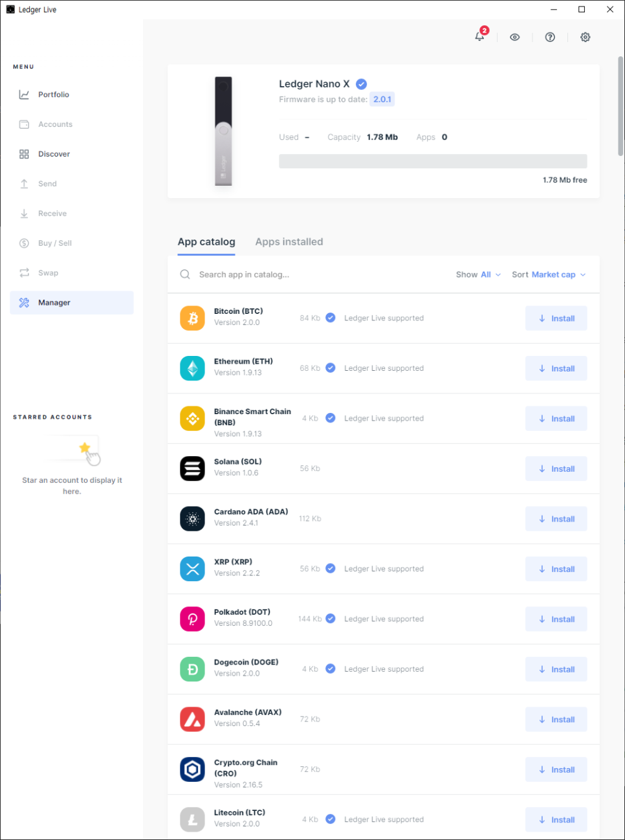Click the Ledger Live supported checkmark for Bitcoin
The width and height of the screenshot is (625, 840).
(331, 318)
